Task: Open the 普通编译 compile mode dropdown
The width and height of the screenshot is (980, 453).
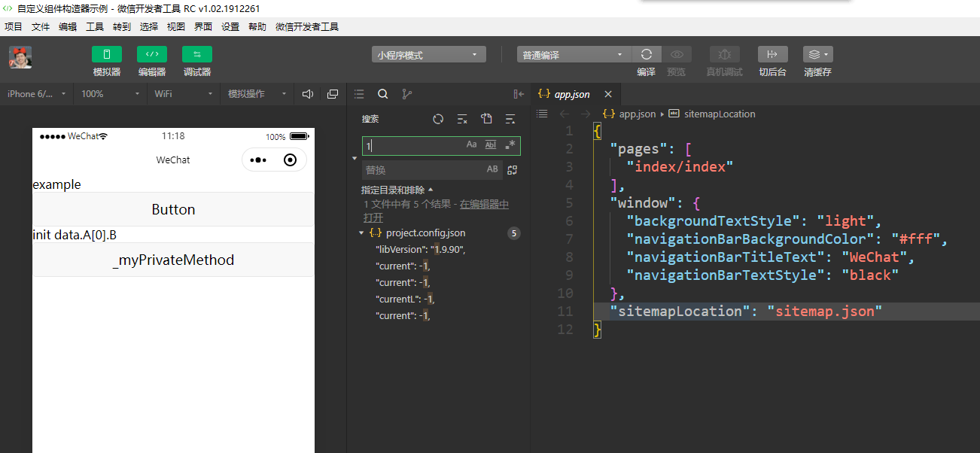Action: pyautogui.click(x=574, y=55)
